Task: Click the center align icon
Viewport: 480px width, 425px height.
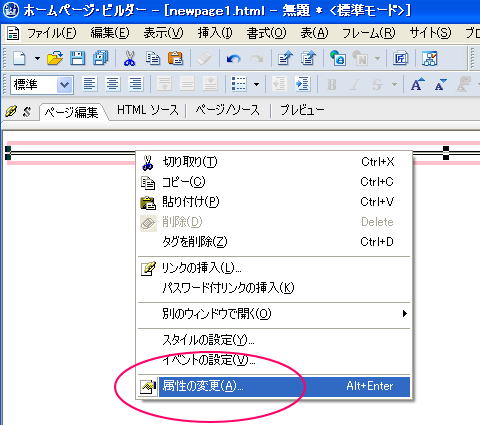Action: point(113,84)
